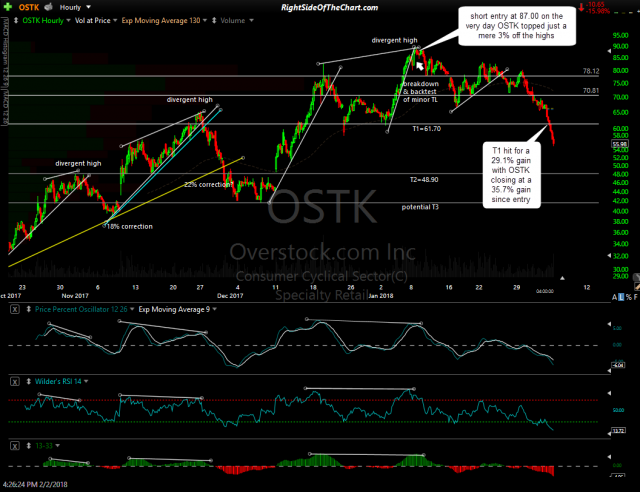This screenshot has width=640, height=492.
Task: Select the T1=61.70 target label
Action: (427, 129)
